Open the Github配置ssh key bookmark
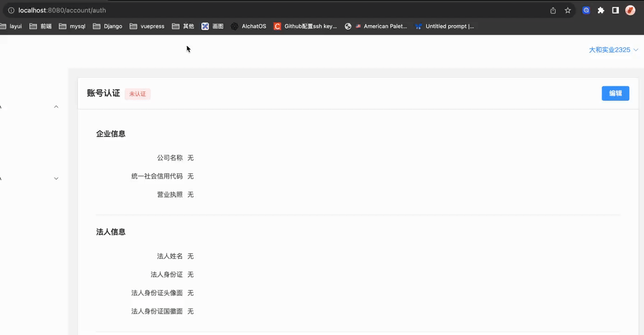Screen dimensions: 644x335 [305, 26]
